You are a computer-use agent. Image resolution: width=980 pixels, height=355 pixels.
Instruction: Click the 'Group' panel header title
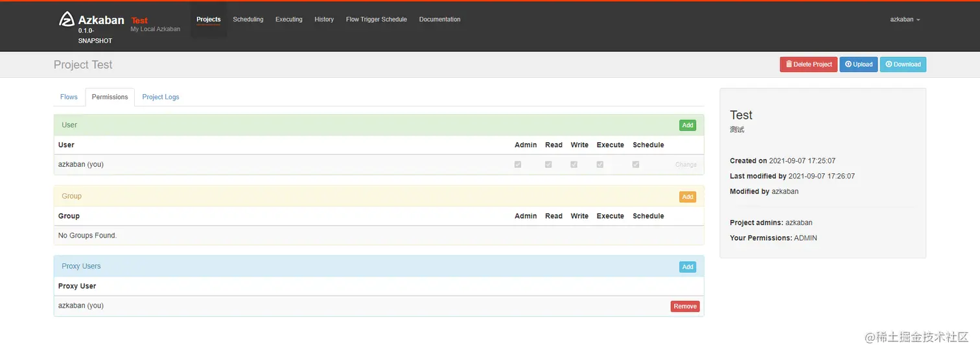[x=71, y=196]
